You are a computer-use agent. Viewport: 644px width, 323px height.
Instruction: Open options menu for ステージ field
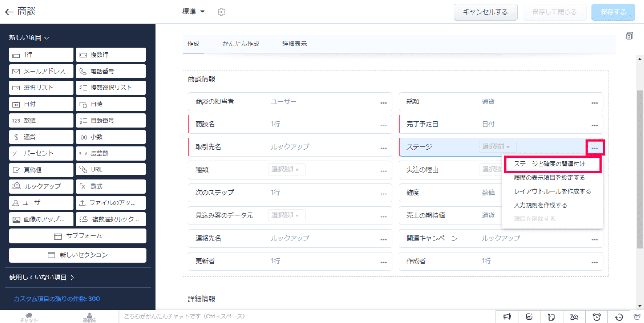(x=595, y=148)
